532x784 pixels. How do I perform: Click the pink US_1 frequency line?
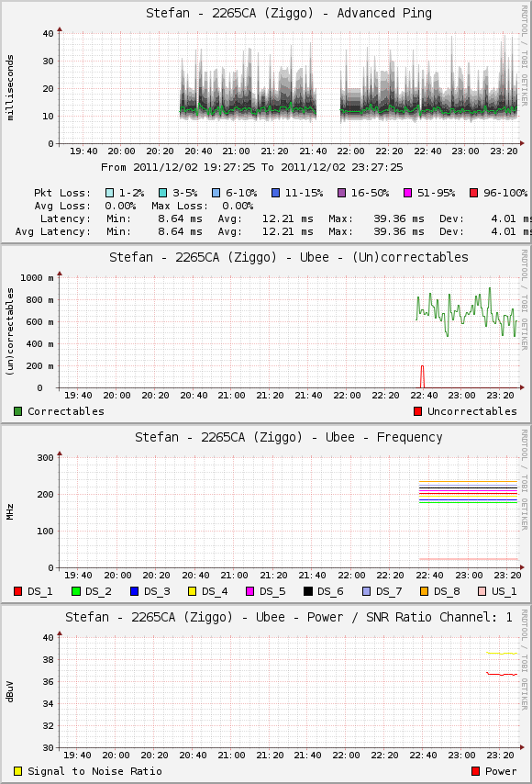pyautogui.click(x=468, y=559)
